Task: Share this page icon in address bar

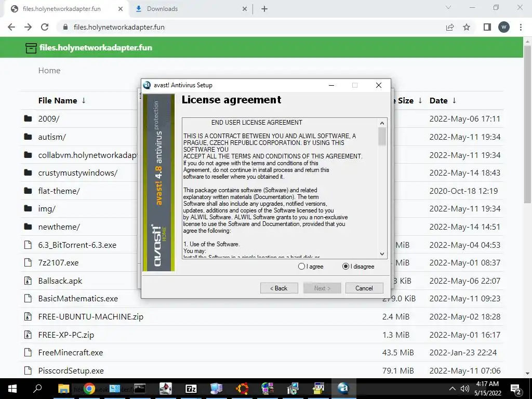Action: 450,27
